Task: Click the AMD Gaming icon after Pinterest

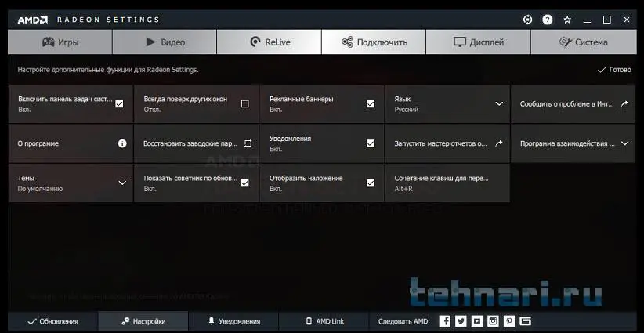Action: tap(525, 321)
